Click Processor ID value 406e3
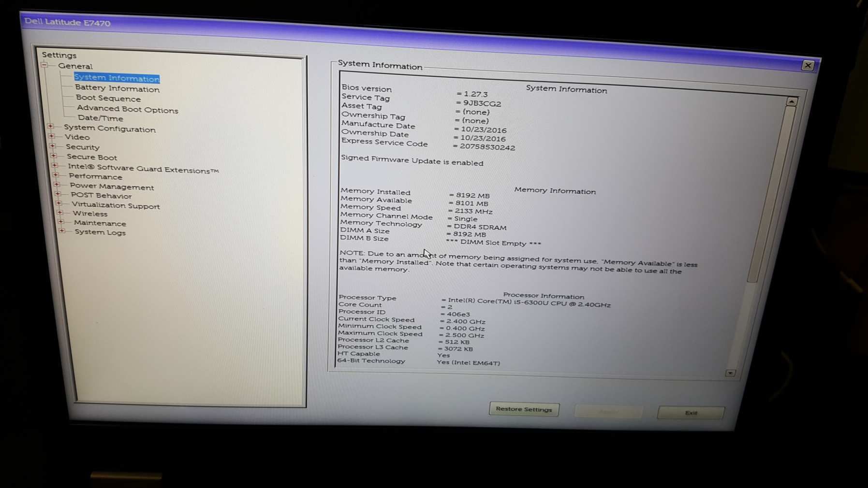The width and height of the screenshot is (868, 488). (x=458, y=314)
